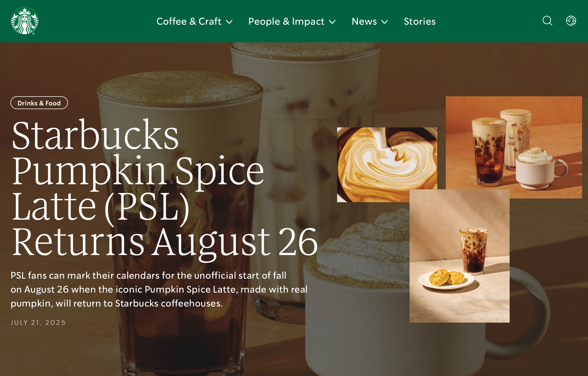588x376 pixels.
Task: Open the globe region selector icon
Action: pos(571,21)
